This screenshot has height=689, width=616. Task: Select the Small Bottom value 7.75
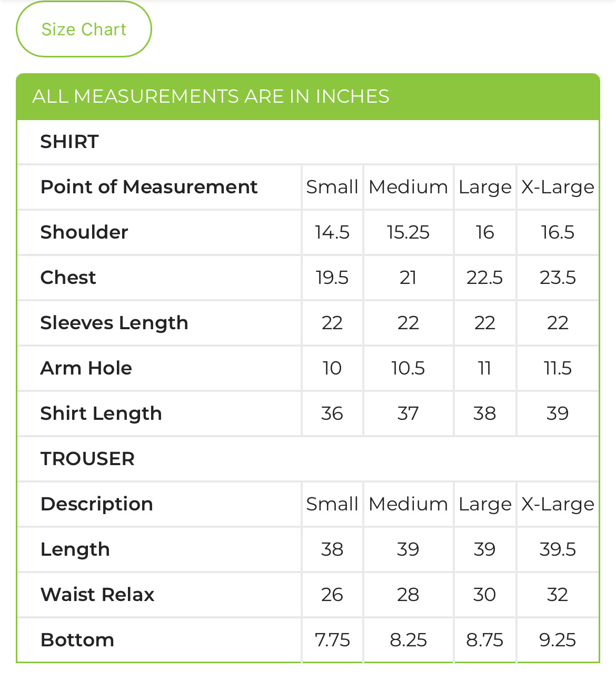click(332, 640)
